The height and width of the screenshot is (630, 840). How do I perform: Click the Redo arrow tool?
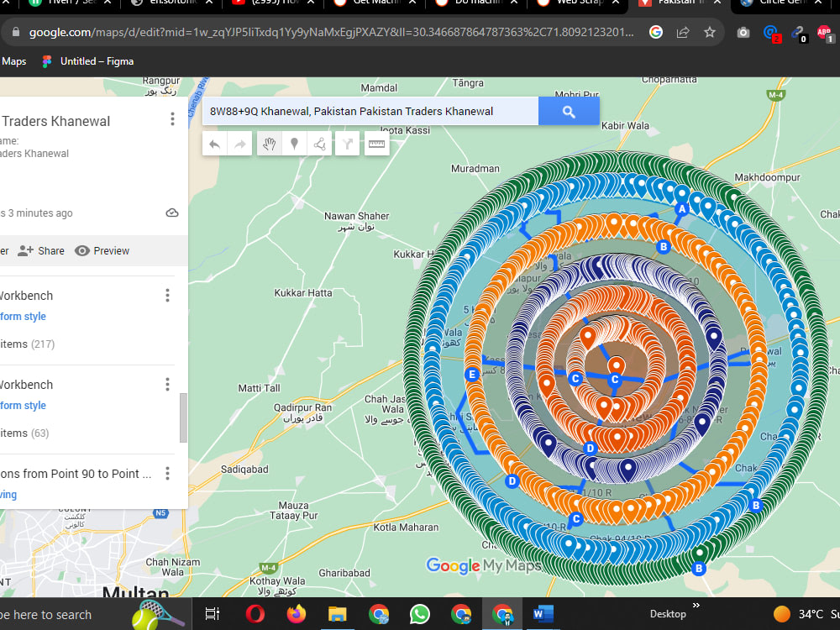pyautogui.click(x=239, y=144)
